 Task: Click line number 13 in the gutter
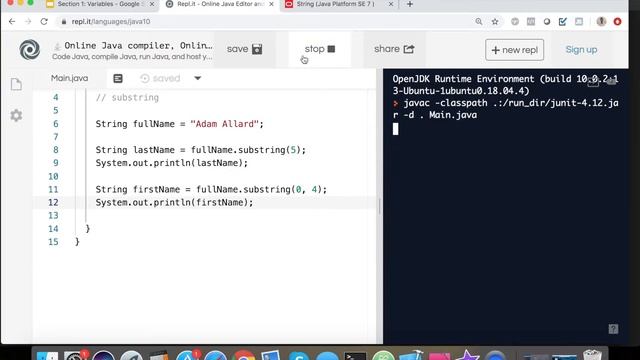point(53,216)
